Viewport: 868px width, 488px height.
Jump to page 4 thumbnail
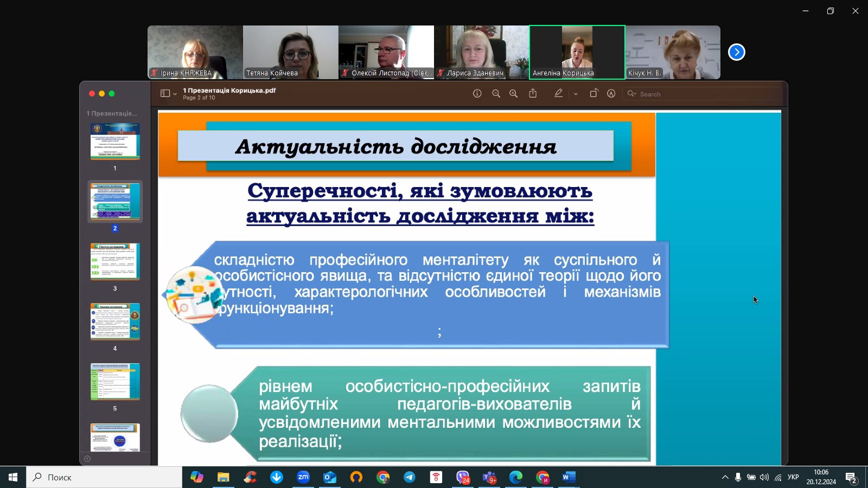click(115, 322)
